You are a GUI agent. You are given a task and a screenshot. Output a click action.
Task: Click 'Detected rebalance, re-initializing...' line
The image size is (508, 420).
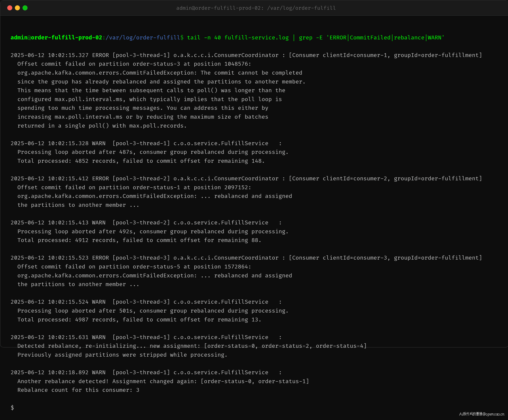click(x=192, y=346)
